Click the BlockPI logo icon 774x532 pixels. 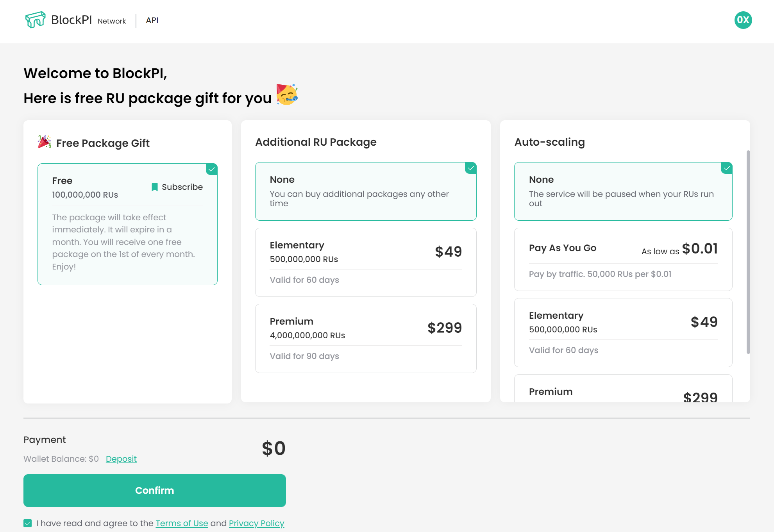point(36,20)
